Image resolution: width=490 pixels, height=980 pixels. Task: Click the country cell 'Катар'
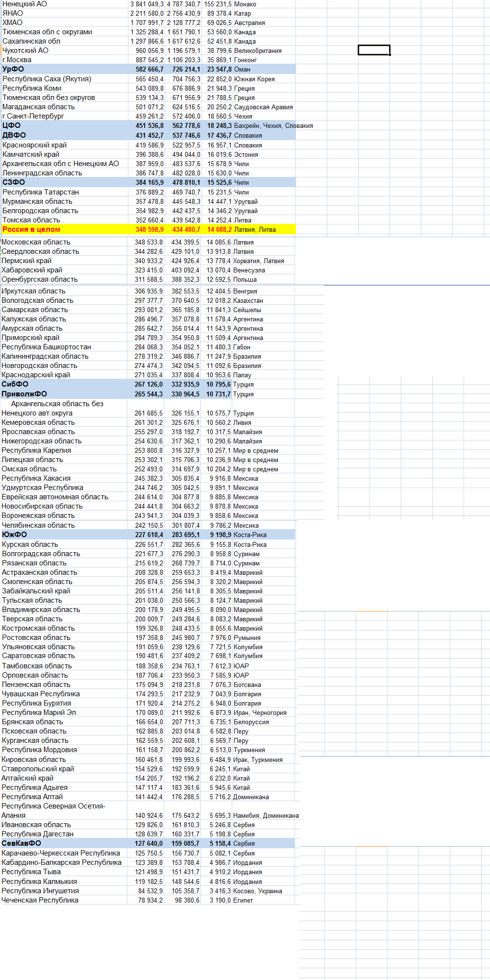pyautogui.click(x=243, y=13)
